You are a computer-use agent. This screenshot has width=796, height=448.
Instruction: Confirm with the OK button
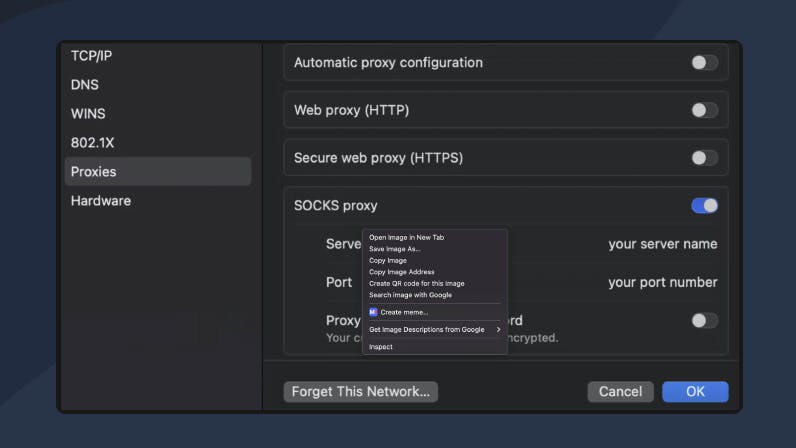pos(695,392)
